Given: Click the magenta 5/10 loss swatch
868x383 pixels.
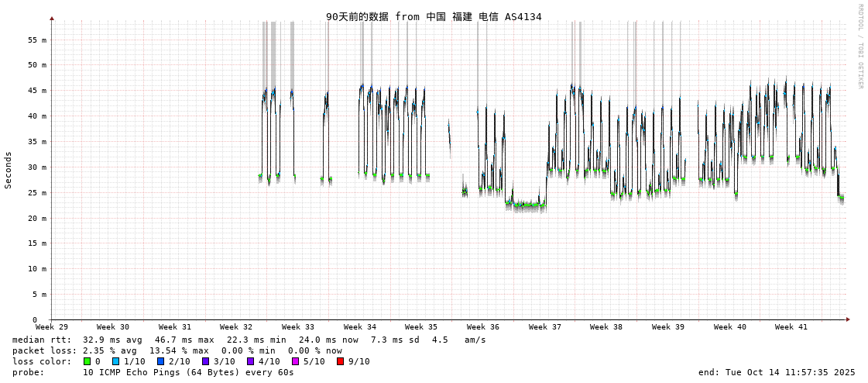Looking at the screenshot, I should coord(295,361).
